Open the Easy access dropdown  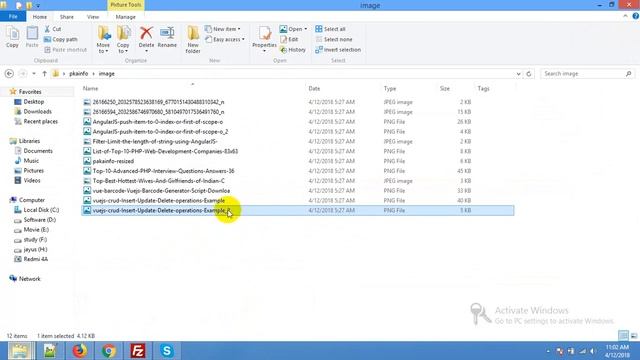pyautogui.click(x=225, y=39)
